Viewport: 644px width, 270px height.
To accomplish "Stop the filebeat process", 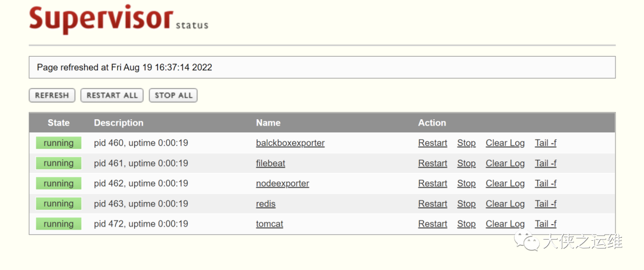I will 466,163.
